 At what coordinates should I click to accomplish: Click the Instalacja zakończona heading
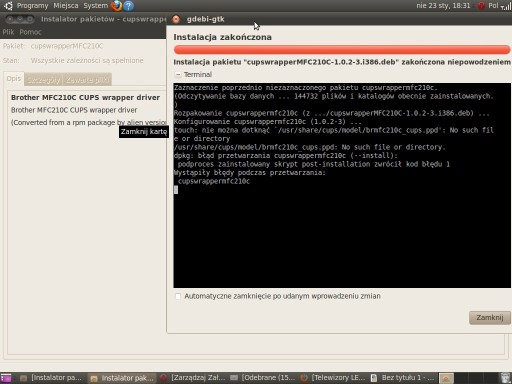click(222, 37)
